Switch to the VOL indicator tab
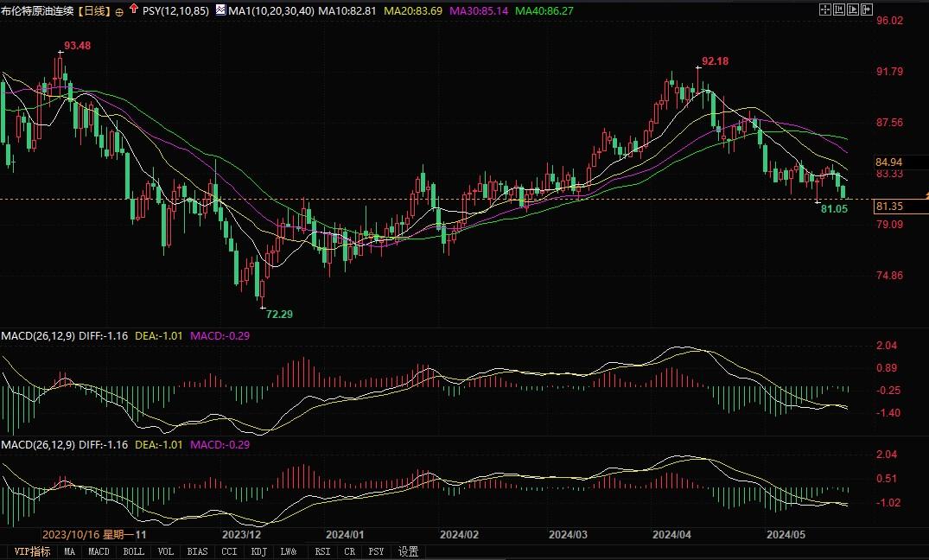The height and width of the screenshot is (560, 929). [x=165, y=551]
